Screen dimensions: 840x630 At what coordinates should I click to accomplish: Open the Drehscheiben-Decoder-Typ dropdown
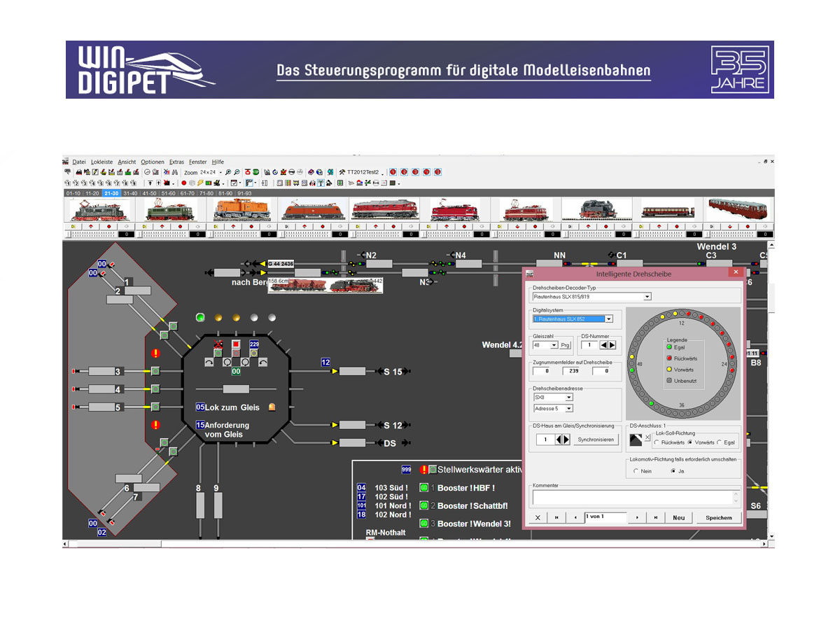click(x=647, y=296)
